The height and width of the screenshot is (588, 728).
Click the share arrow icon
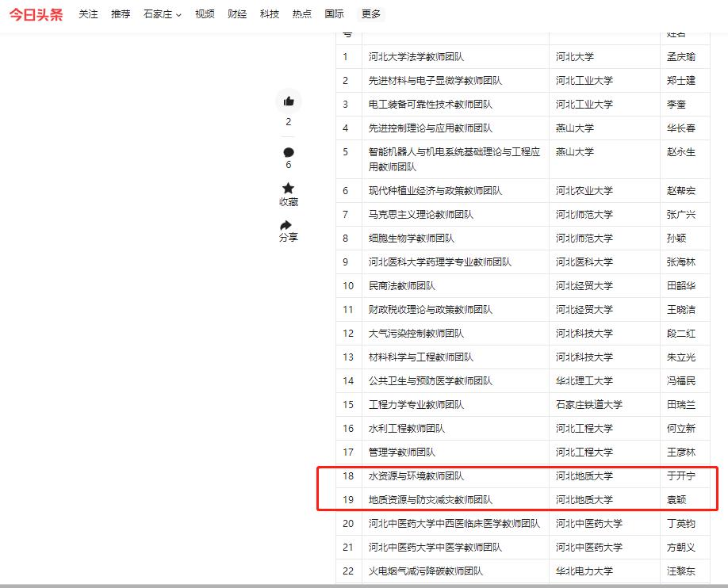[x=287, y=225]
